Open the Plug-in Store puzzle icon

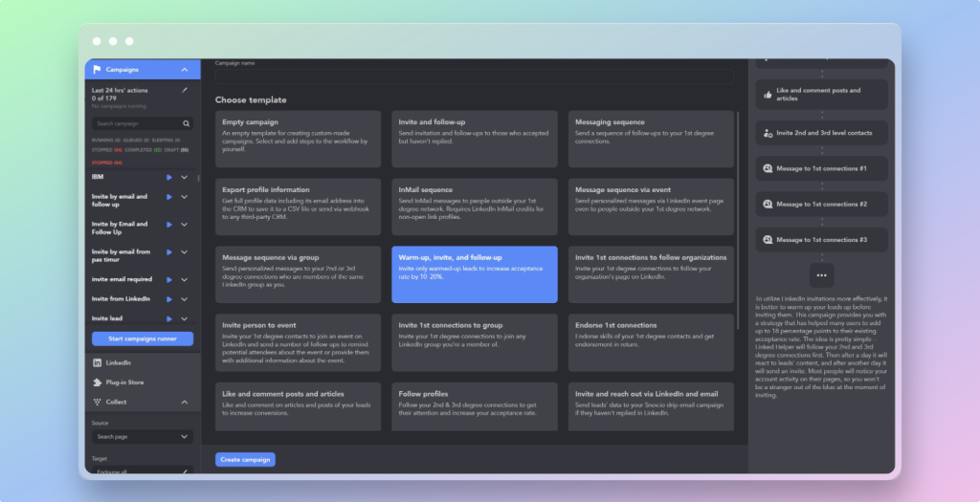point(98,382)
